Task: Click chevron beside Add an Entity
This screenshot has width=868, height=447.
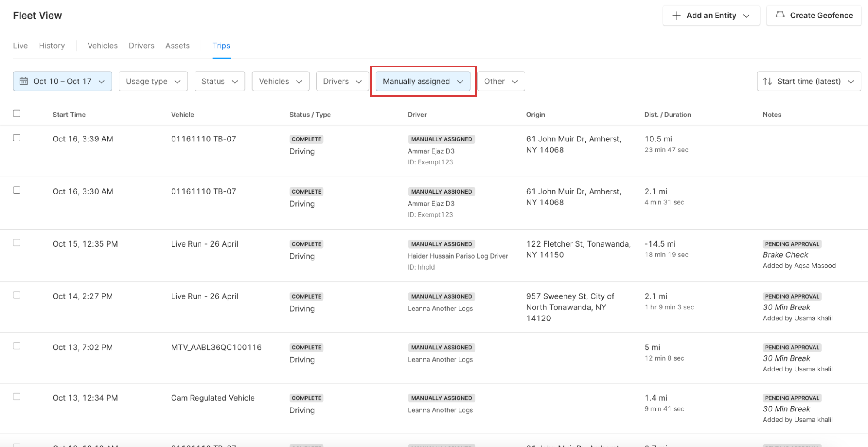Action: coord(746,16)
